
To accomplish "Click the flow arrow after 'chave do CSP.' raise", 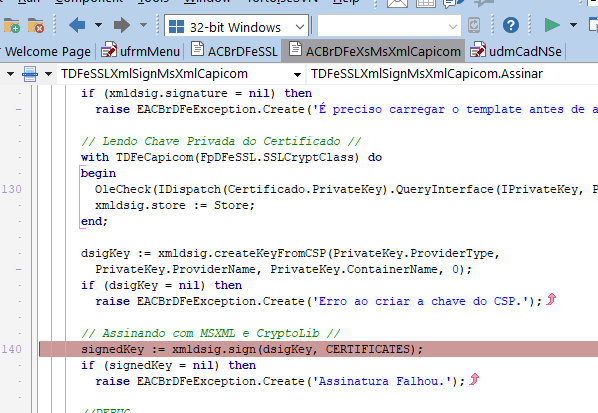I will click(551, 300).
